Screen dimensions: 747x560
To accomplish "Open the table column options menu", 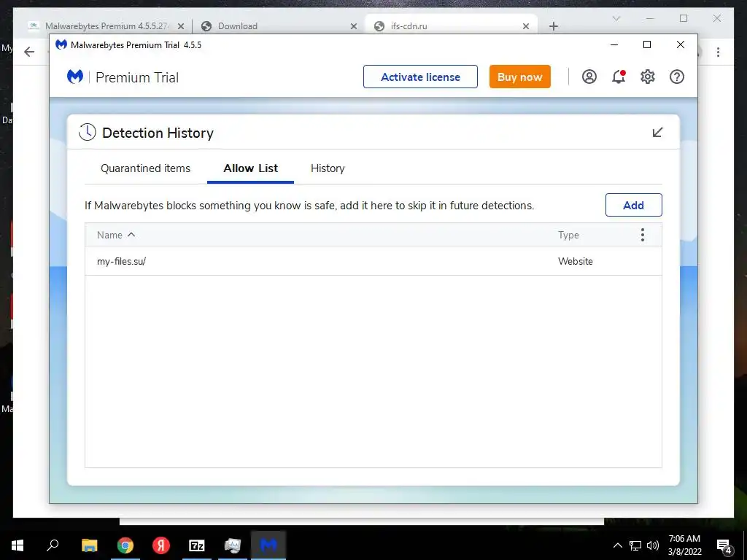I will click(642, 235).
